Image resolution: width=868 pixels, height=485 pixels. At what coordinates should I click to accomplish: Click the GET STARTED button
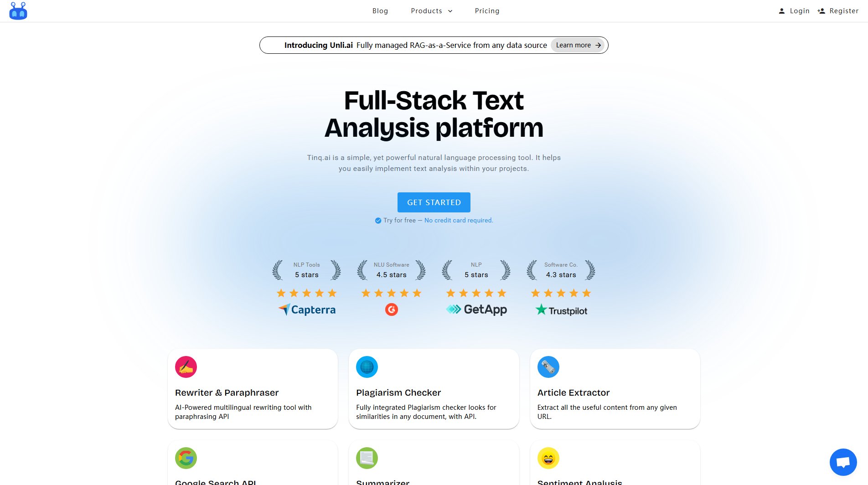(434, 202)
